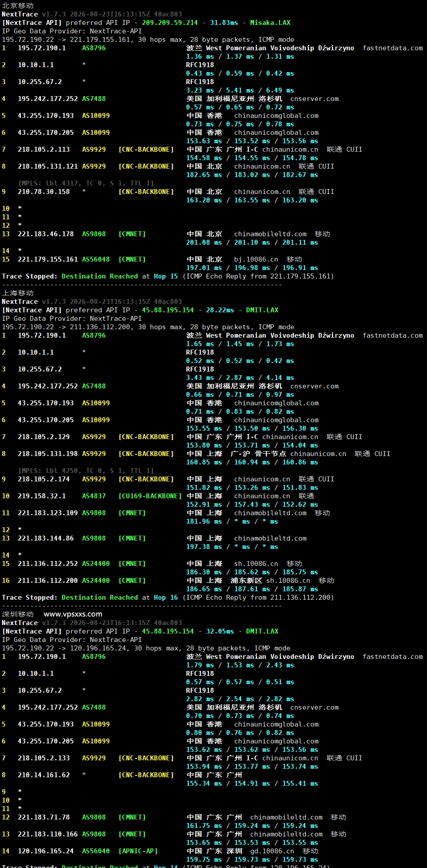Click the MPLS Lbl 4317 line
The height and width of the screenshot is (868, 427).
click(86, 183)
